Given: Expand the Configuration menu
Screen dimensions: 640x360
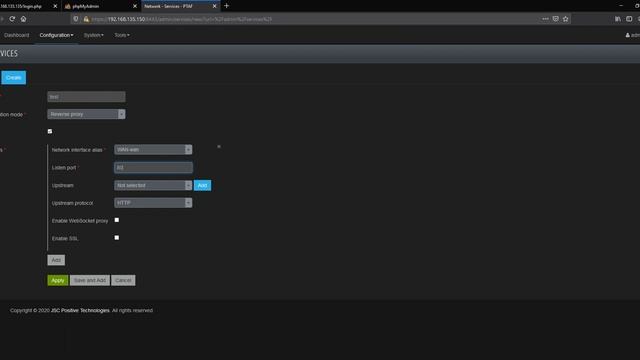Looking at the screenshot, I should coord(56,35).
